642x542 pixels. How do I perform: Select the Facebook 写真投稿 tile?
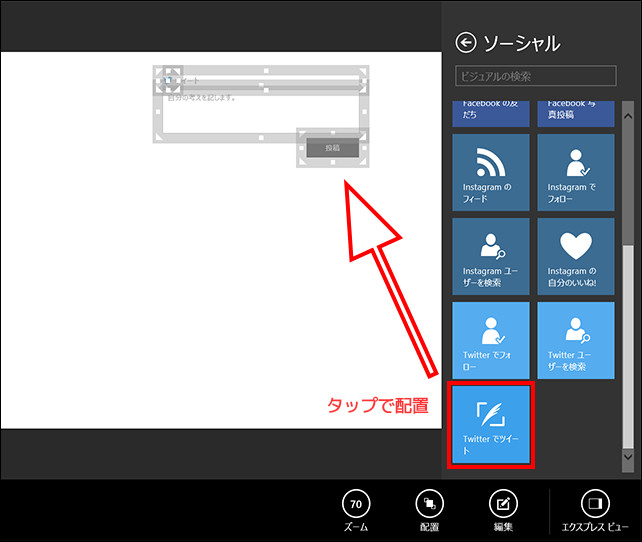tap(576, 114)
